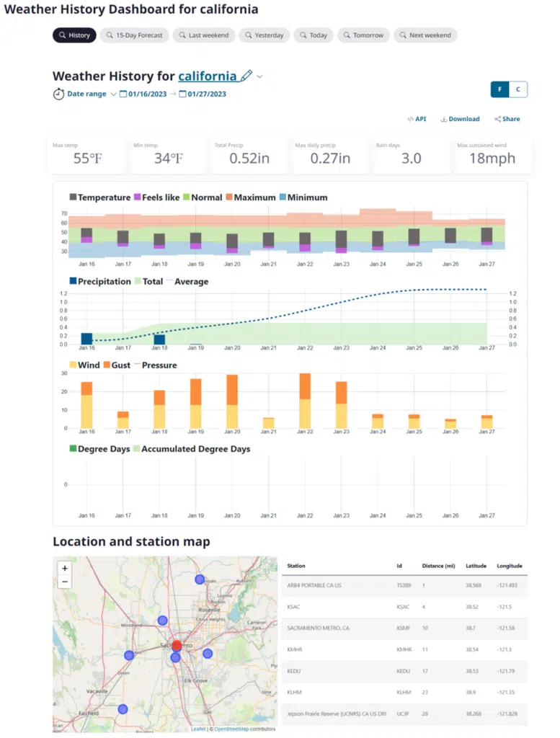Click the stopwatch icon next to Date range
560x738 pixels.
[x=58, y=94]
